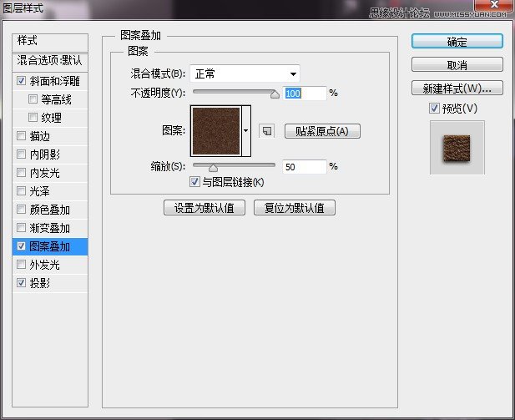
Task: Toggle the 斜面和浮雕 checkbox
Action: (22, 80)
